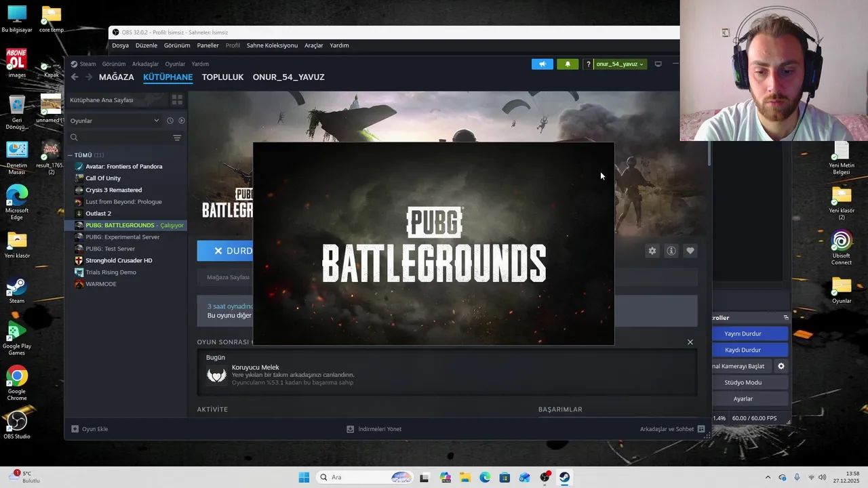The image size is (868, 488).
Task: Close the post-game summary panel
Action: point(690,342)
